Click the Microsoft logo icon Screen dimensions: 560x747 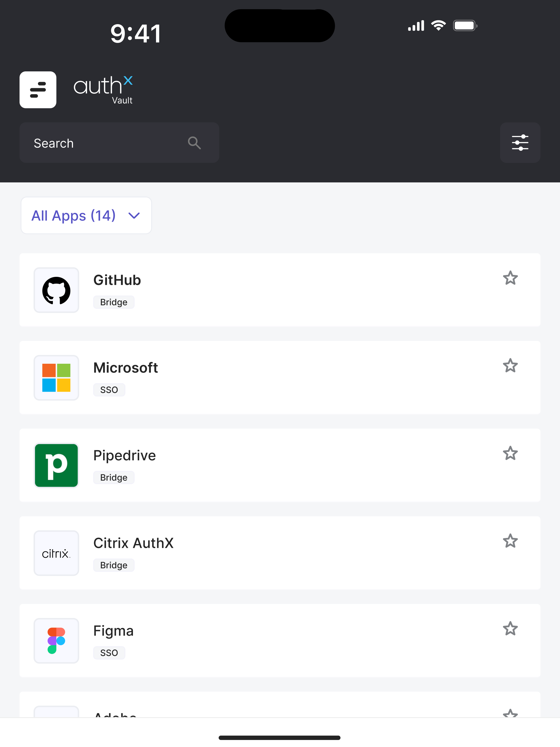[56, 378]
